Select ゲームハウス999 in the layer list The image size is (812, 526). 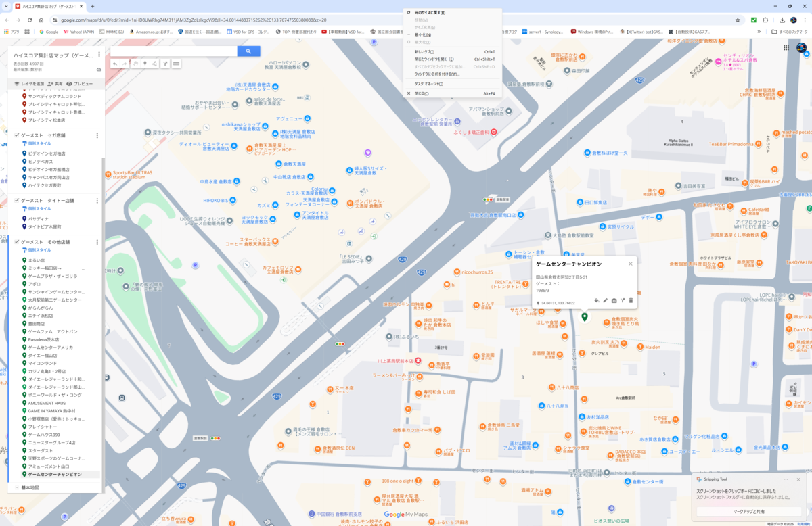[44, 435]
